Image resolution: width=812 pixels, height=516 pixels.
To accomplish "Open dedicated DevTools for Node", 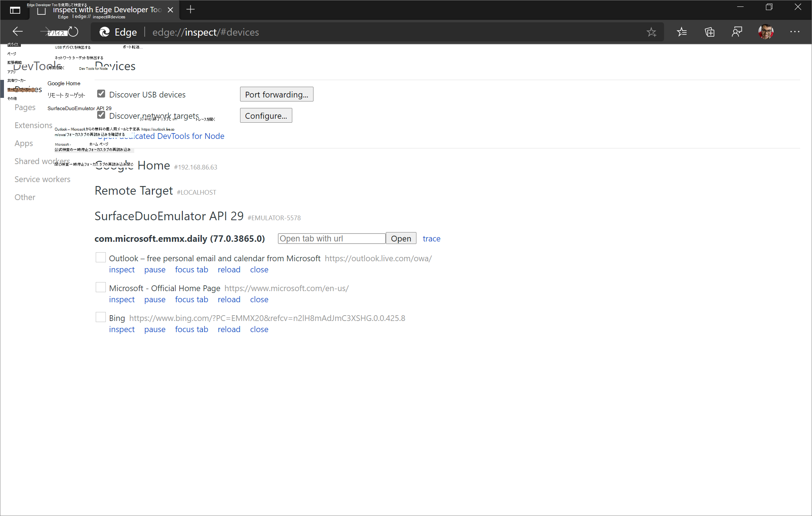I will tap(161, 136).
